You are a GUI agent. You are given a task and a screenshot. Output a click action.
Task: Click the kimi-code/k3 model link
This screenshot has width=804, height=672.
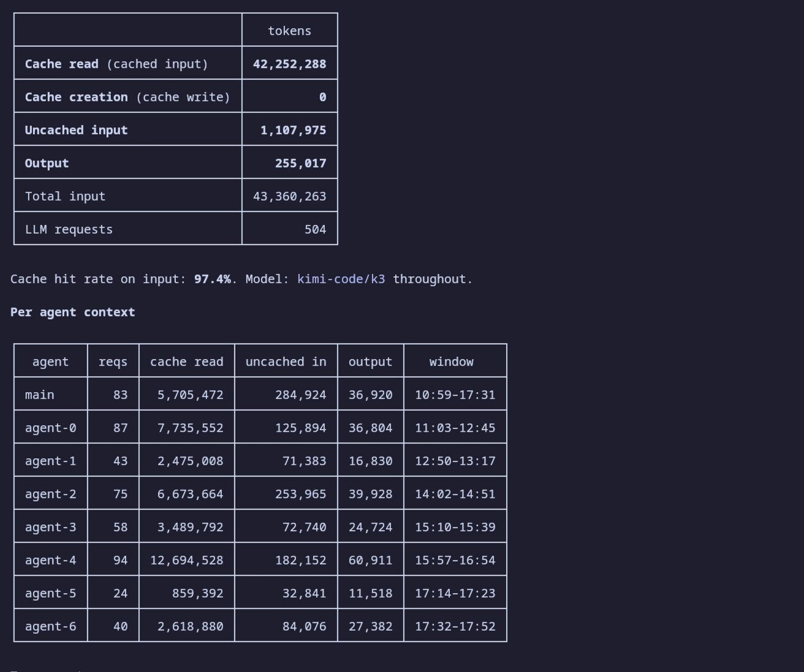click(341, 279)
